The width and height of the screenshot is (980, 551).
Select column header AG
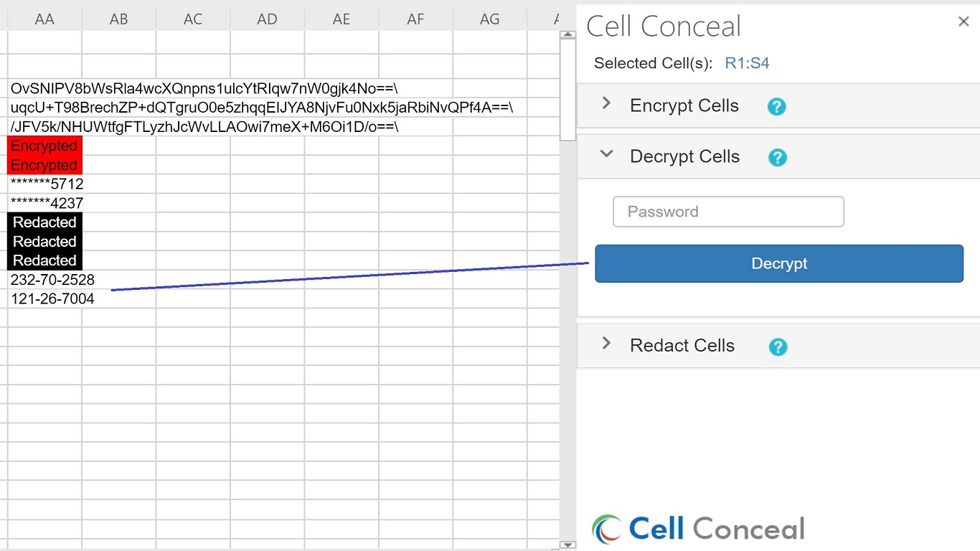(490, 19)
